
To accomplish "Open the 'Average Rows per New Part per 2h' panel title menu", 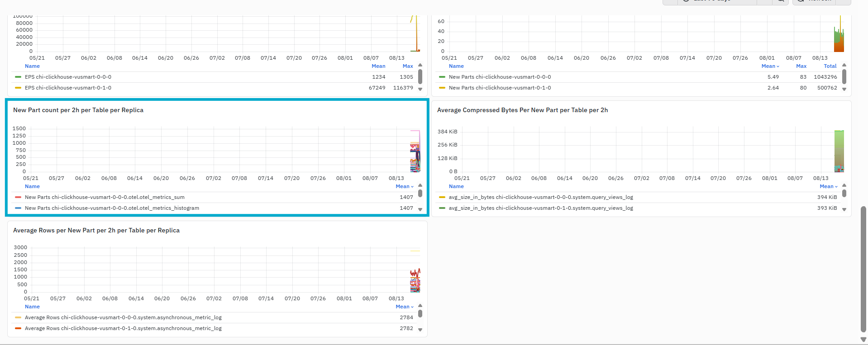I will click(96, 230).
